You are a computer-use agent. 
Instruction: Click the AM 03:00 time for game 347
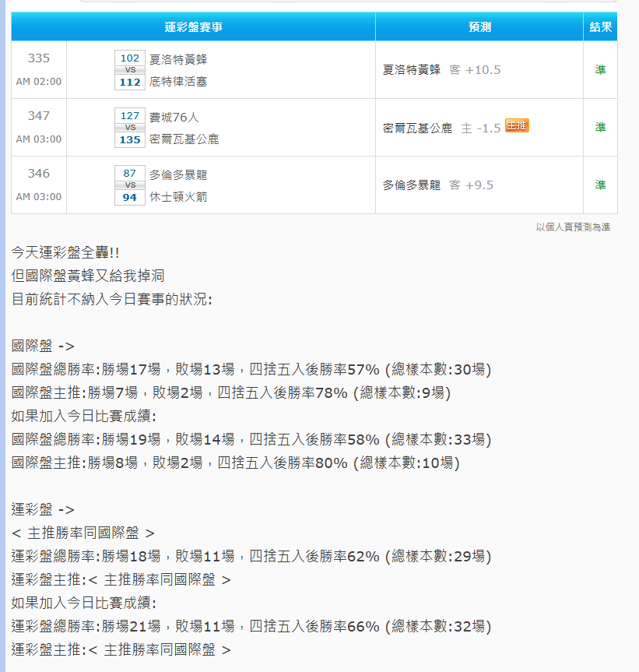(39, 139)
